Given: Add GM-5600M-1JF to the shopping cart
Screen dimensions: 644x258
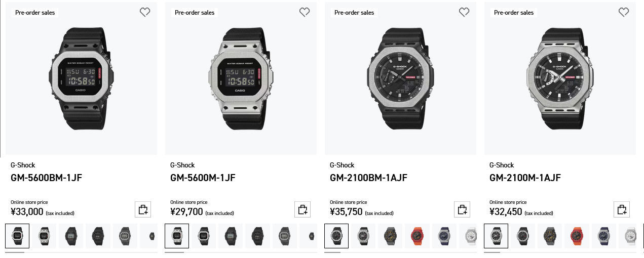Looking at the screenshot, I should click(302, 209).
